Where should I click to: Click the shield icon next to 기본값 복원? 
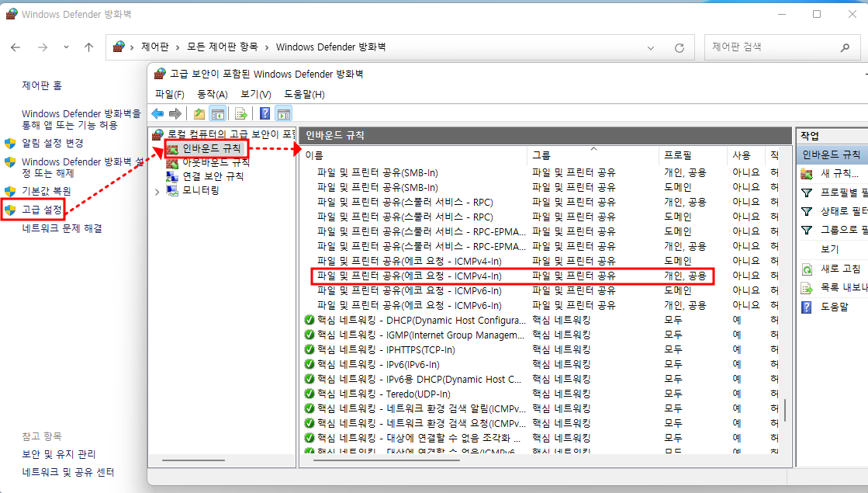point(10,191)
